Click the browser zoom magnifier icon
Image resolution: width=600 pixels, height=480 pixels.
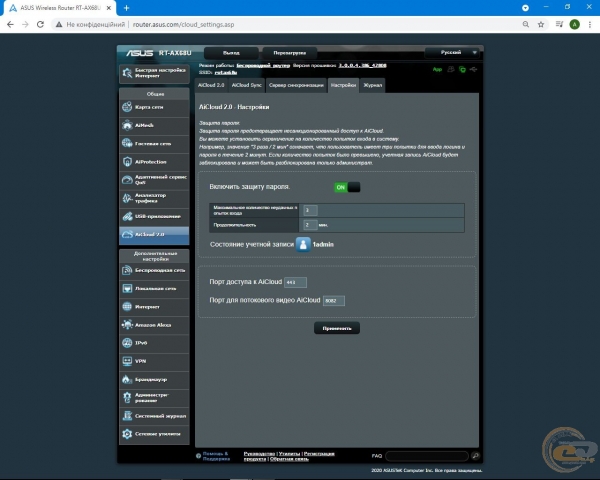pyautogui.click(x=526, y=24)
